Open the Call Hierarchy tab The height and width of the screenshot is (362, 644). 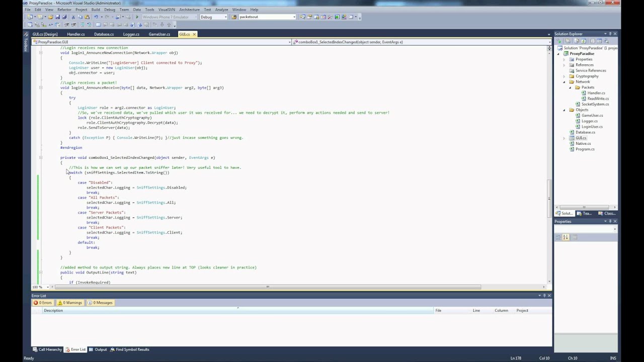[47, 349]
